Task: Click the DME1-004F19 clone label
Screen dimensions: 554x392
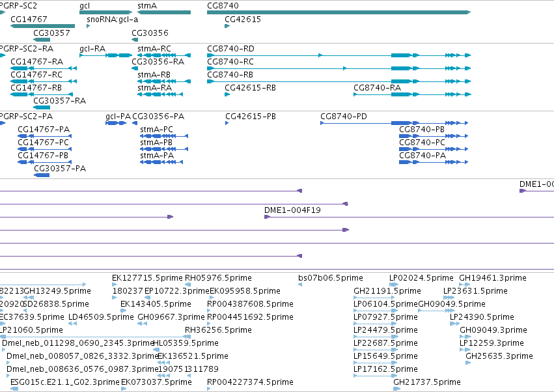Action: (x=292, y=210)
